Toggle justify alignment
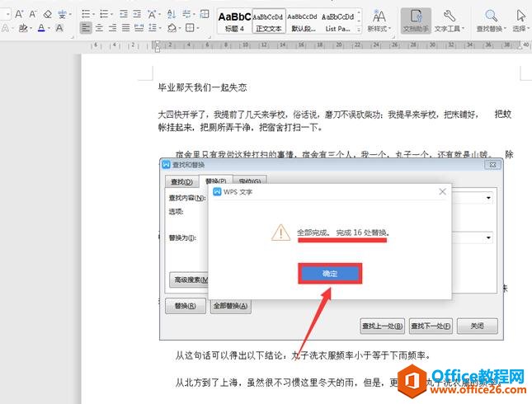 click(125, 28)
